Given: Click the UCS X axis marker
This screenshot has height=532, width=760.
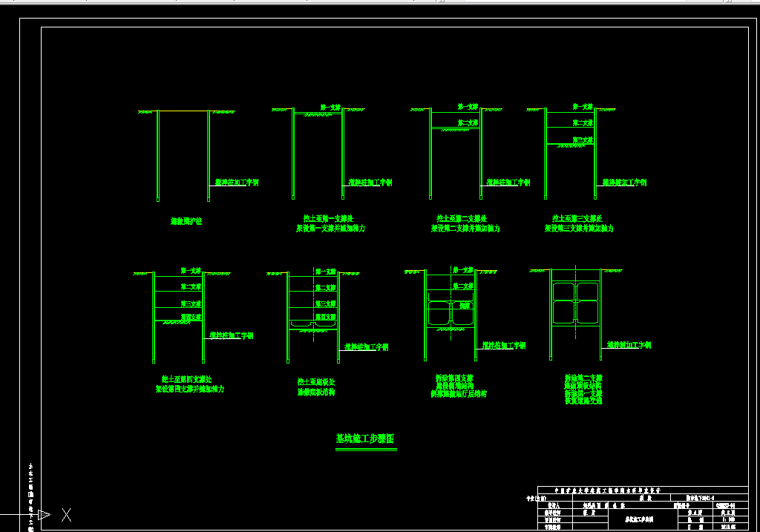Looking at the screenshot, I should [x=66, y=514].
